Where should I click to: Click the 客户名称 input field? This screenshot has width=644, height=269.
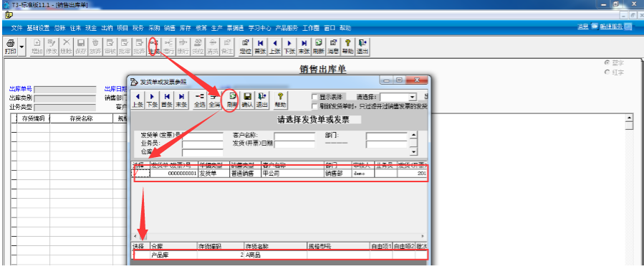[x=294, y=136]
